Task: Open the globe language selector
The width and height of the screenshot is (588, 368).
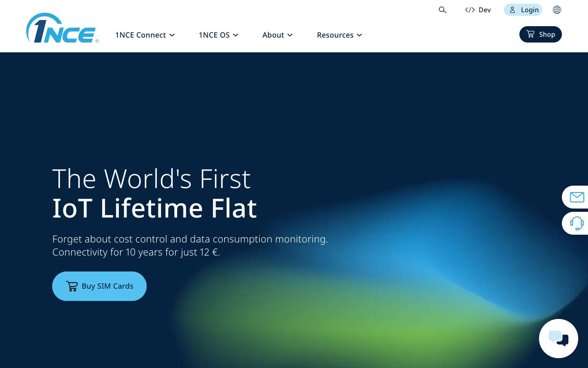Action: pos(557,10)
